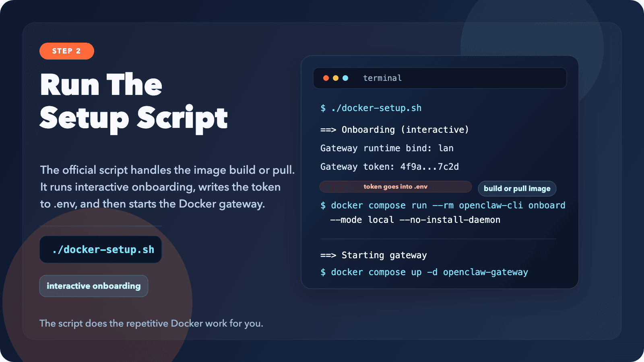Image resolution: width=644 pixels, height=362 pixels.
Task: Click the blue terminal window dot
Action: (345, 78)
